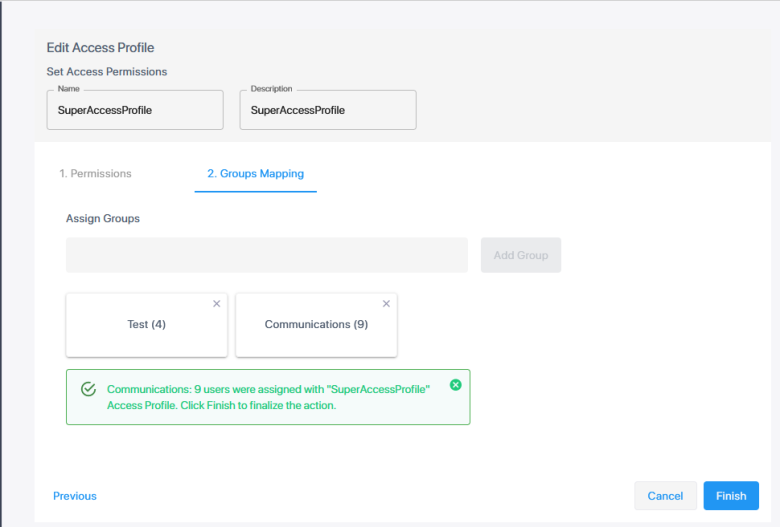Select the Test (4) group card
780x527 pixels.
pos(146,325)
